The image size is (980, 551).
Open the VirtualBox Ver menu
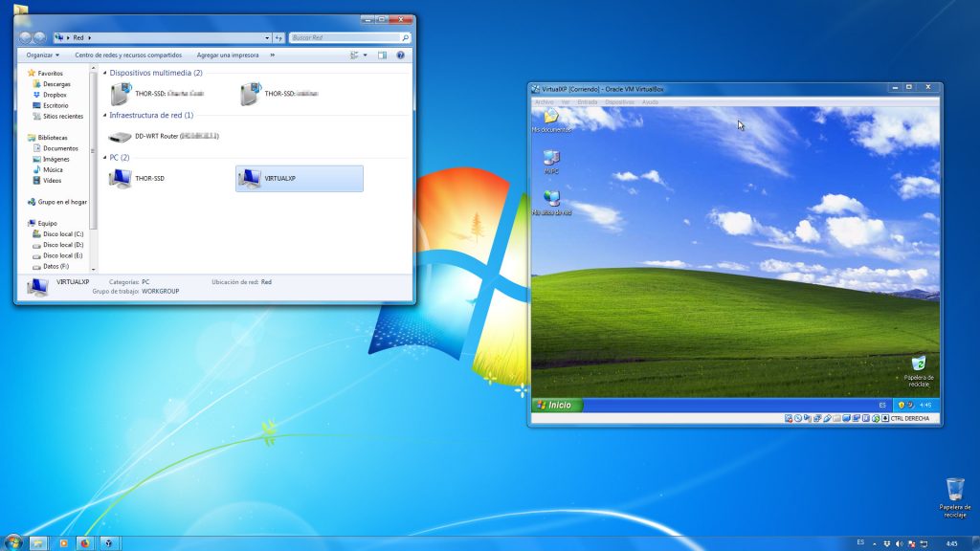(565, 101)
